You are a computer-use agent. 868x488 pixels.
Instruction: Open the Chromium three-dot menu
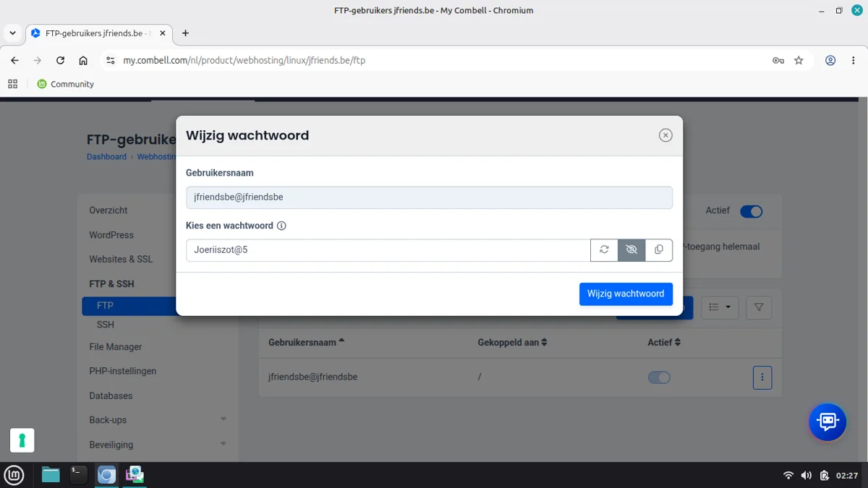click(853, 61)
